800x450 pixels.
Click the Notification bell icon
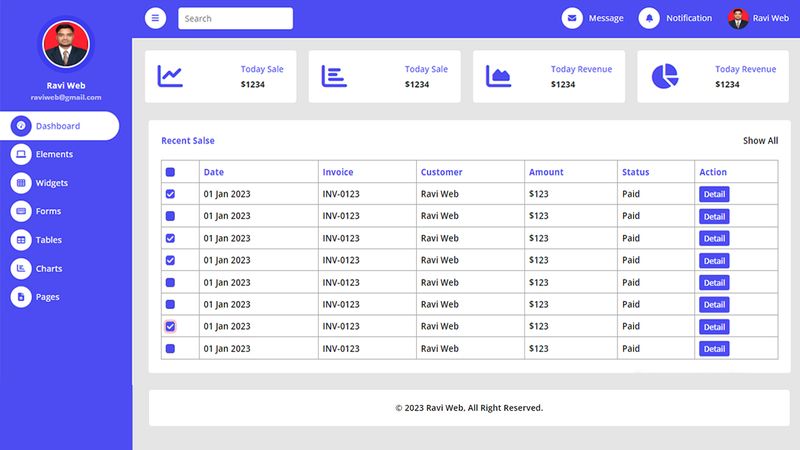click(x=650, y=18)
